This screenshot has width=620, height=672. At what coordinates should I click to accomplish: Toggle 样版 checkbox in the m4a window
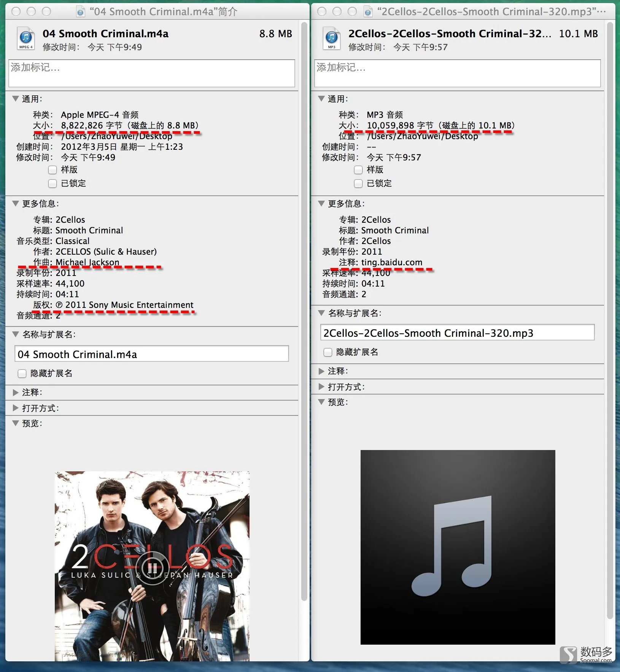tap(52, 170)
